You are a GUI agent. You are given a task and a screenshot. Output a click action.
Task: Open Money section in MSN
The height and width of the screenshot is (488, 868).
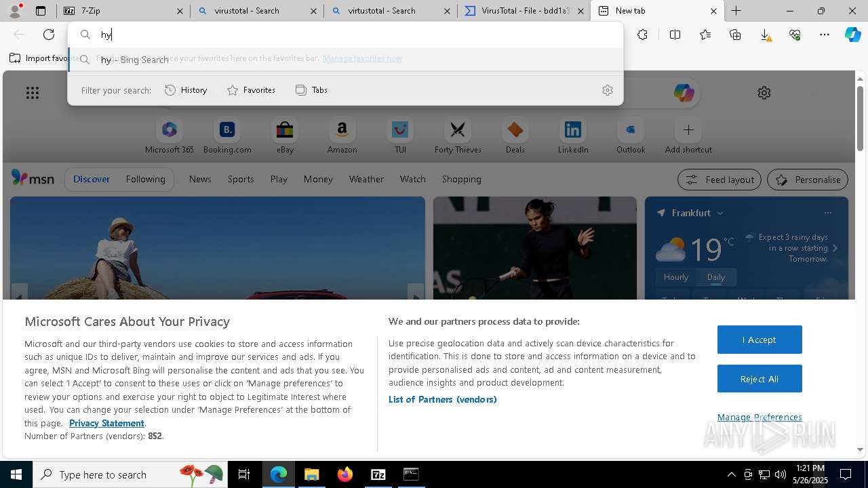click(318, 179)
